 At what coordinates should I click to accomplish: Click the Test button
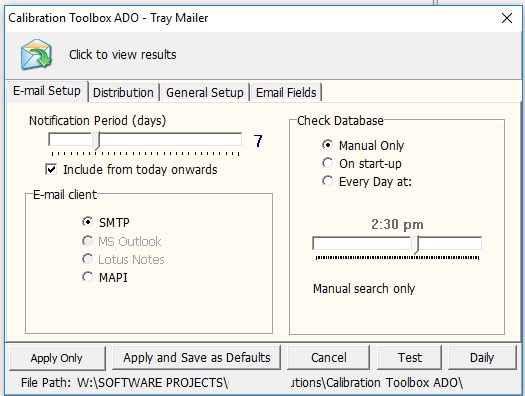[409, 358]
